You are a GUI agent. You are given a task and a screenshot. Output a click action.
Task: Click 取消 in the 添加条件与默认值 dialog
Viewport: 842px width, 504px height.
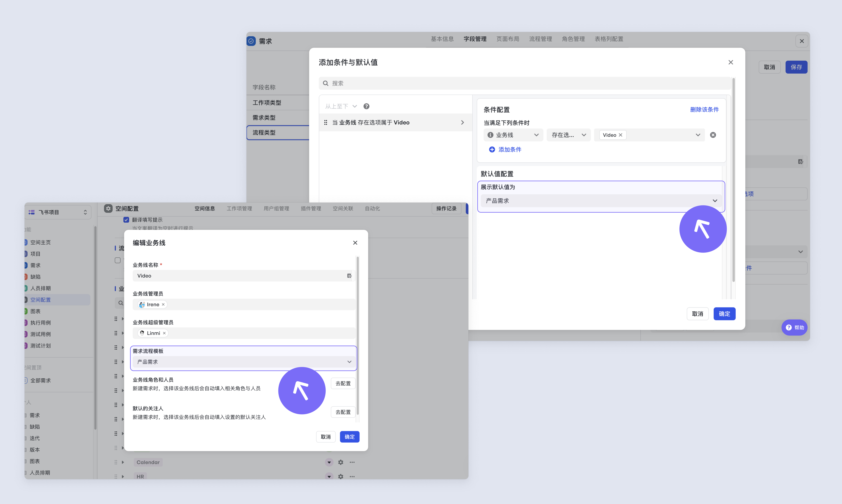pos(698,314)
